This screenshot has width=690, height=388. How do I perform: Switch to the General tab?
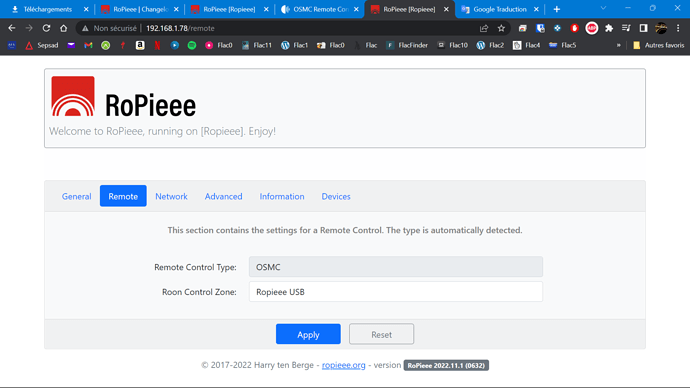pos(77,196)
